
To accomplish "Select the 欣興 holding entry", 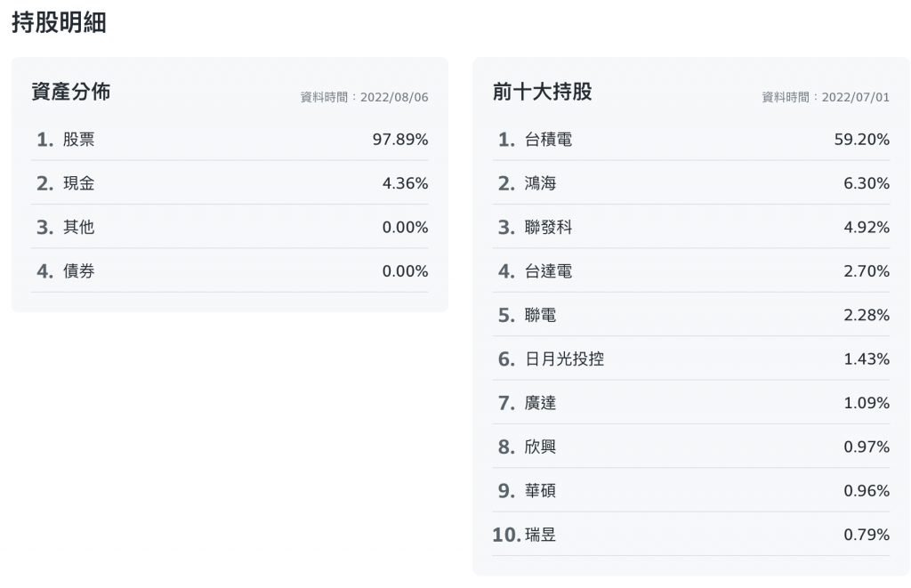I will [540, 447].
